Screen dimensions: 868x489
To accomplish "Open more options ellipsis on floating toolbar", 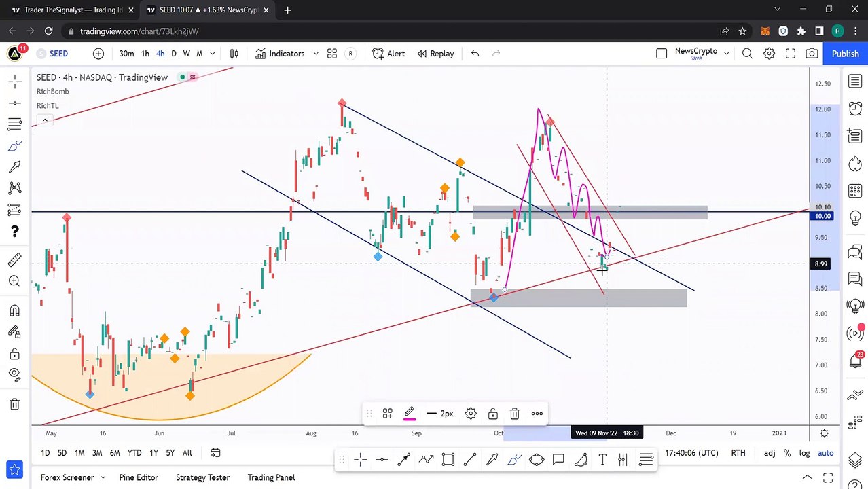I will coord(537,413).
